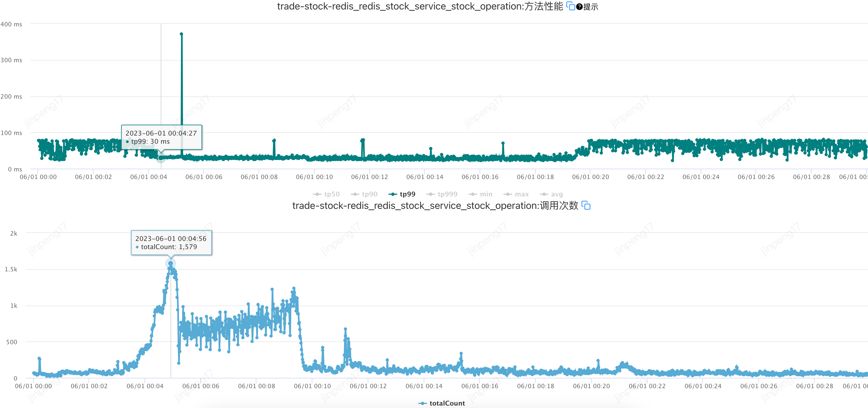
Task: Click the question mark help icon
Action: [579, 7]
